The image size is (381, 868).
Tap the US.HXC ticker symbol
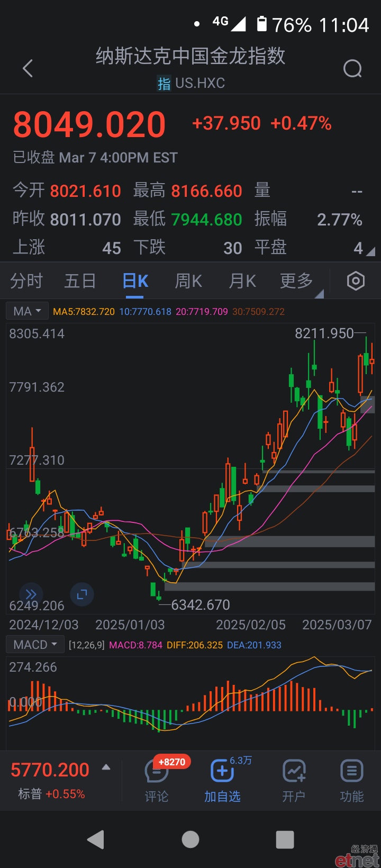(200, 83)
